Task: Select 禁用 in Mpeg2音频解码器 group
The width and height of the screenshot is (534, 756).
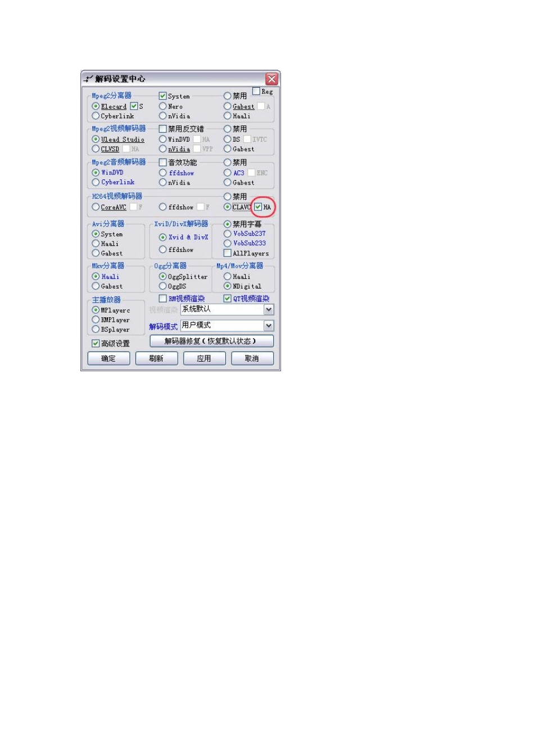Action: [227, 163]
